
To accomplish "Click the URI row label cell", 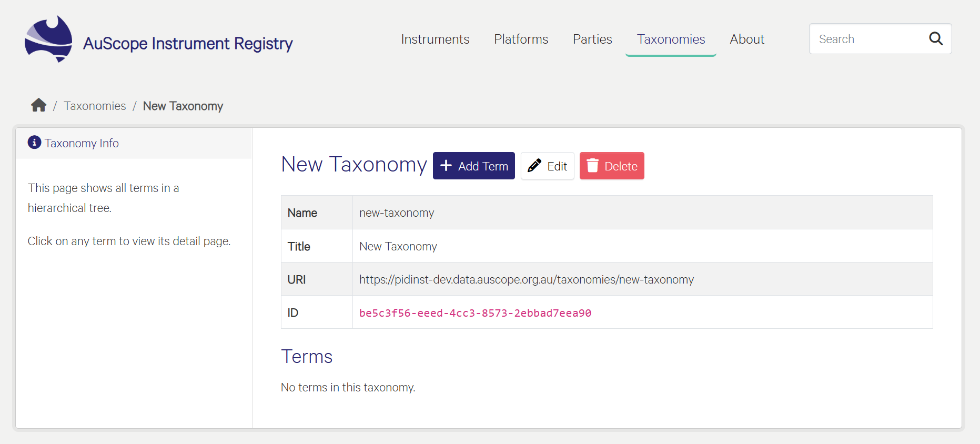I will [x=317, y=279].
